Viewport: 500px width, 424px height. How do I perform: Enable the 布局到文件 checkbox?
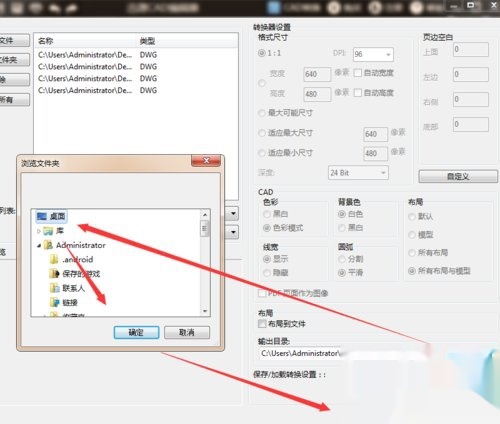(262, 324)
